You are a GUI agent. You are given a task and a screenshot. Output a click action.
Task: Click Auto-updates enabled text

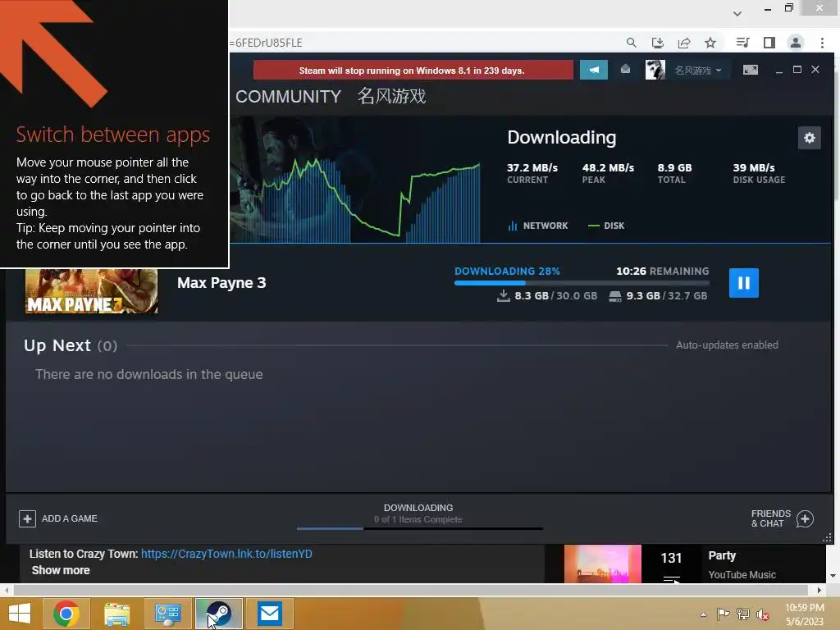pos(727,345)
